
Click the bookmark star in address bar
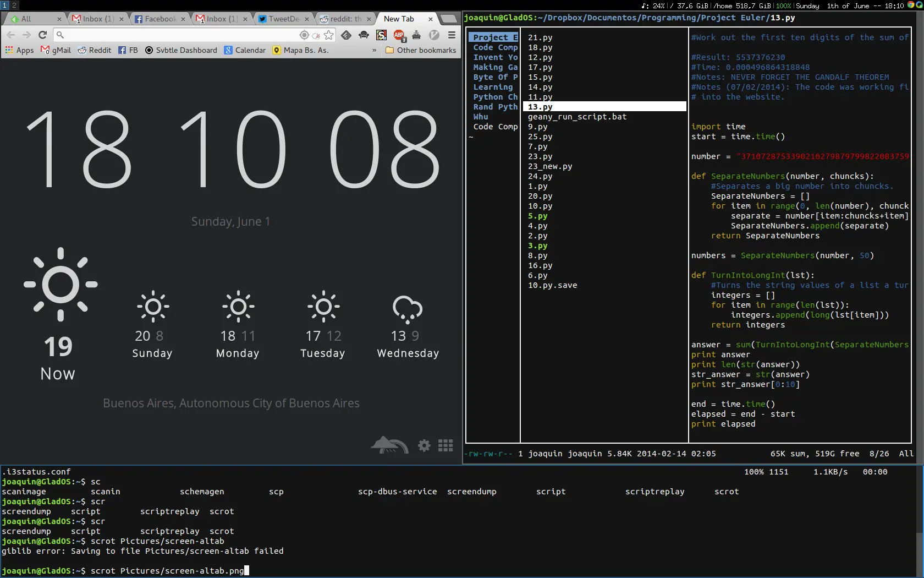328,35
